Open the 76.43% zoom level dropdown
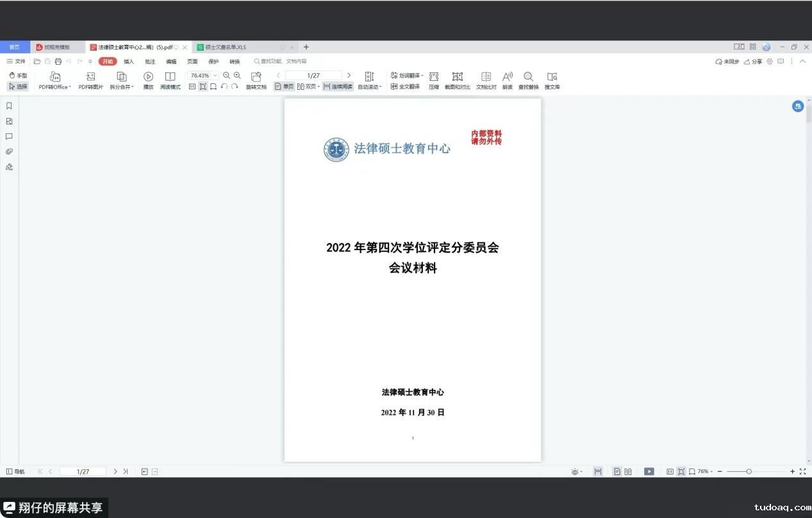The height and width of the screenshot is (518, 812). point(215,76)
